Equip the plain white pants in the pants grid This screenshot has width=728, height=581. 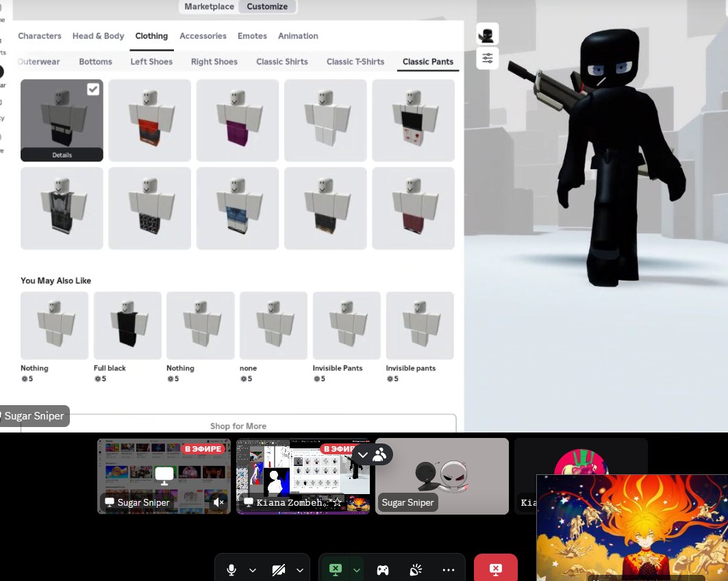coord(325,120)
